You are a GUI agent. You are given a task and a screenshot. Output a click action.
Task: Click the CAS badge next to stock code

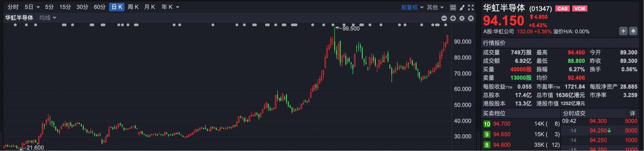[x=562, y=9]
